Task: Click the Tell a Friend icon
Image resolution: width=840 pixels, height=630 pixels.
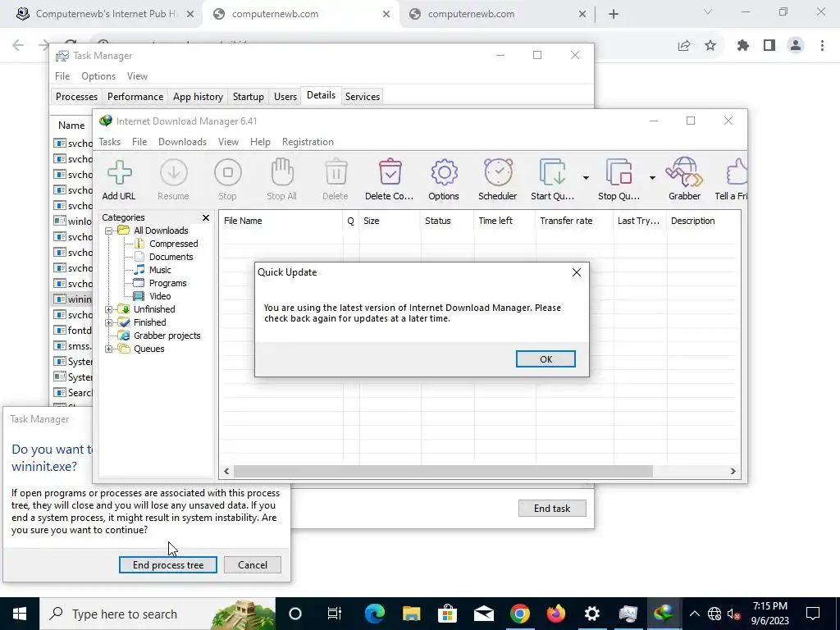Action: tap(732, 180)
